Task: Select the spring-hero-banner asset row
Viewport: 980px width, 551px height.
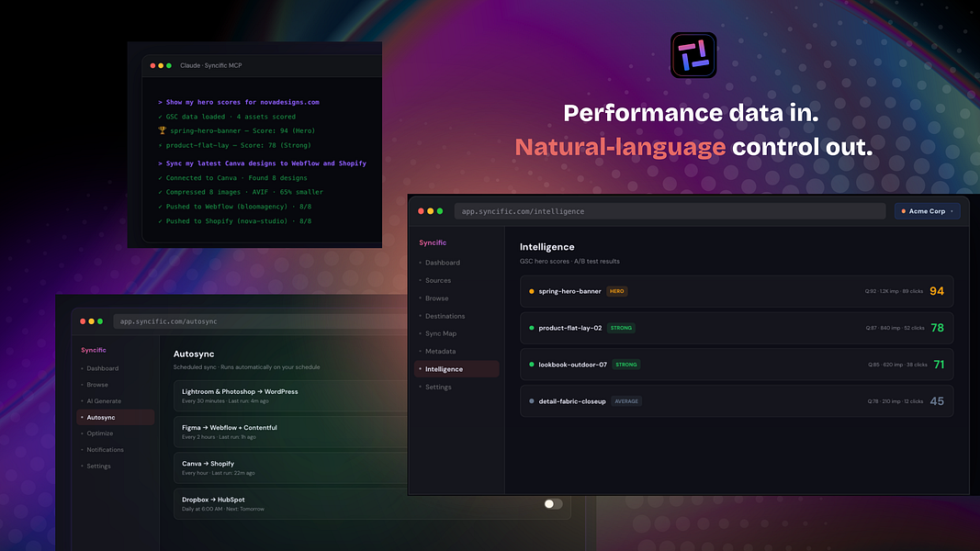Action: coord(737,291)
